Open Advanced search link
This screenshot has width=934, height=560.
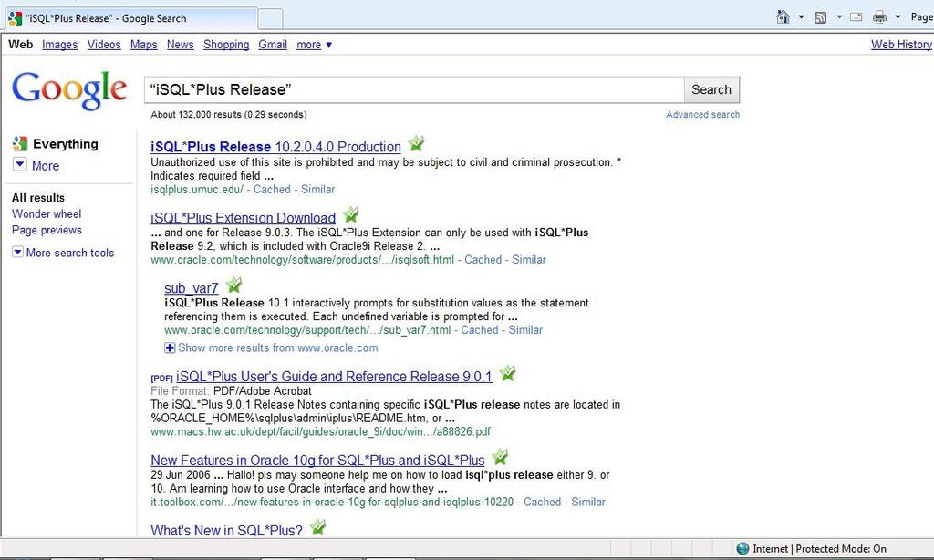(x=703, y=114)
